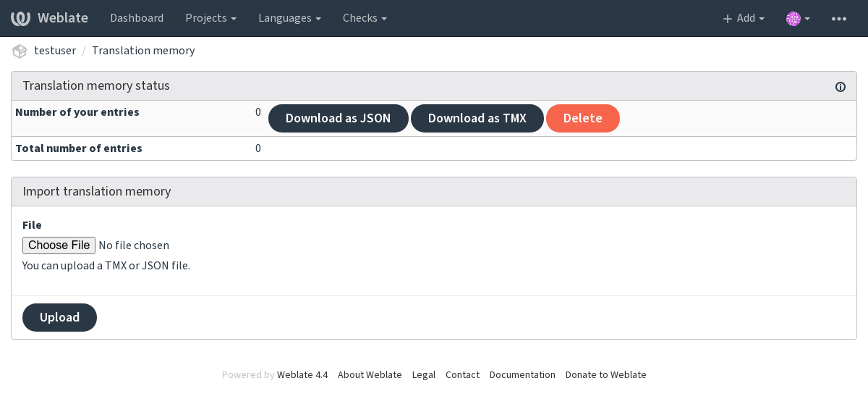Click 'No file chosen' text
The width and height of the screenshot is (868, 399).
[134, 245]
